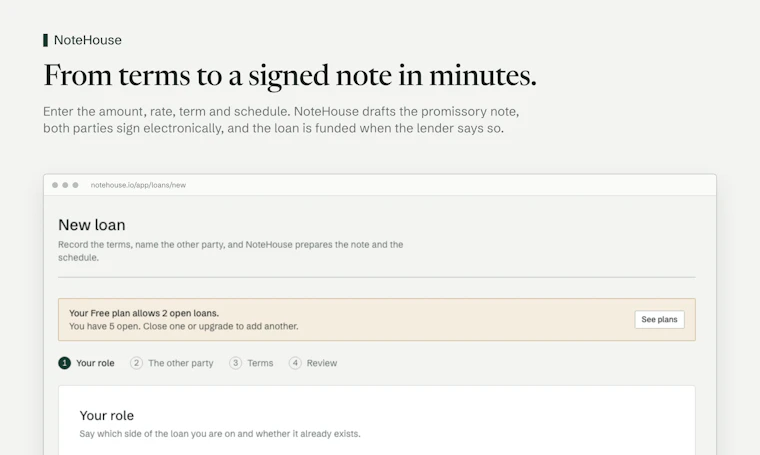760x455 pixels.
Task: Open the See plans button
Action: 659,319
